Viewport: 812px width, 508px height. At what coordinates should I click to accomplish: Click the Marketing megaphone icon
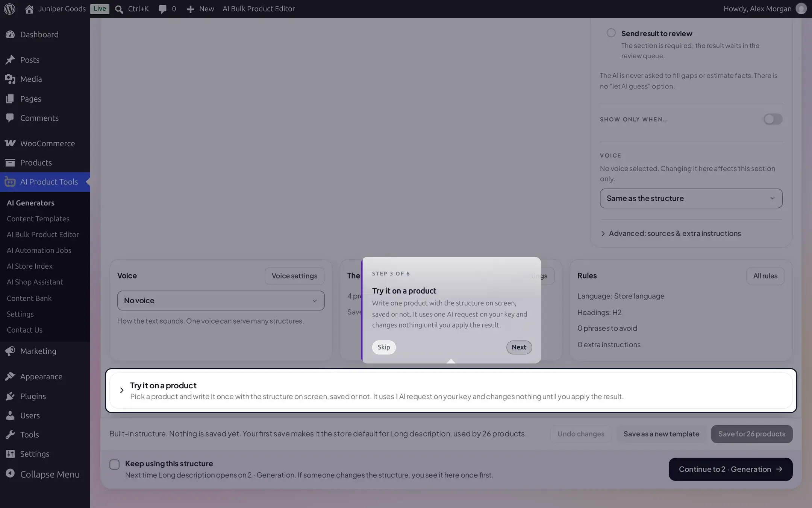pyautogui.click(x=10, y=351)
